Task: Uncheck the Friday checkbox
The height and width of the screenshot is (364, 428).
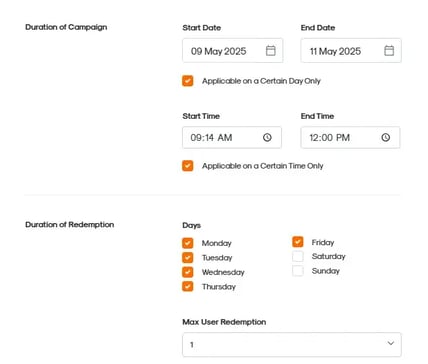Action: (x=298, y=242)
